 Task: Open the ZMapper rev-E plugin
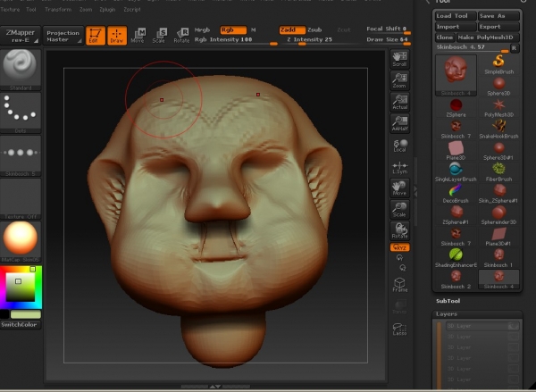tap(21, 36)
